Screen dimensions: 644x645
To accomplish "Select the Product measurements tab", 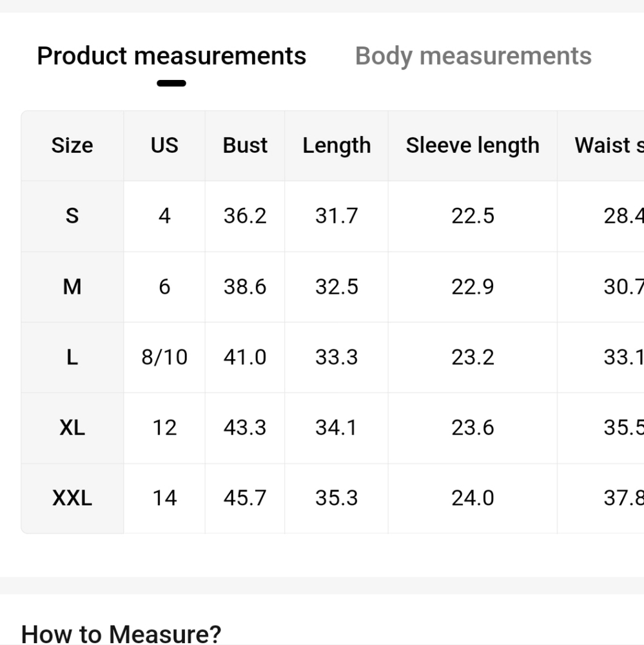I will point(171,56).
